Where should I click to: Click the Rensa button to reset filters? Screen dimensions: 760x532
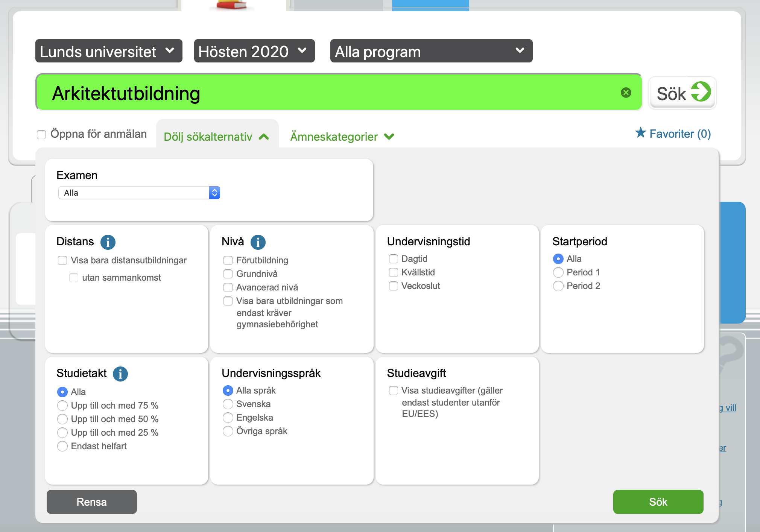coord(91,502)
